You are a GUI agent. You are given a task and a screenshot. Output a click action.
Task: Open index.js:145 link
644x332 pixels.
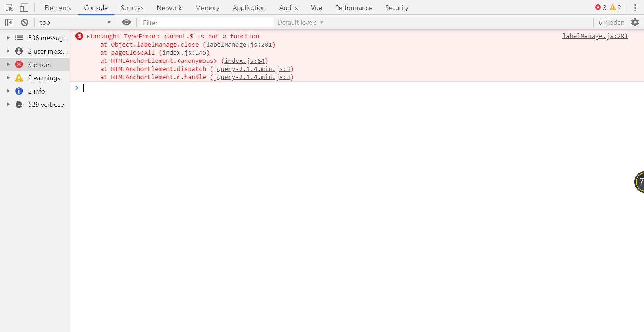click(184, 52)
